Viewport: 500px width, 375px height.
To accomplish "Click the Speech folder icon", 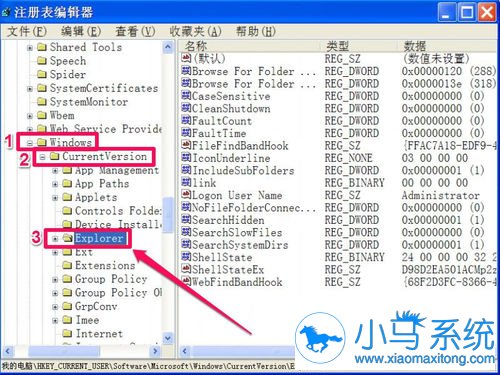I will [x=42, y=61].
